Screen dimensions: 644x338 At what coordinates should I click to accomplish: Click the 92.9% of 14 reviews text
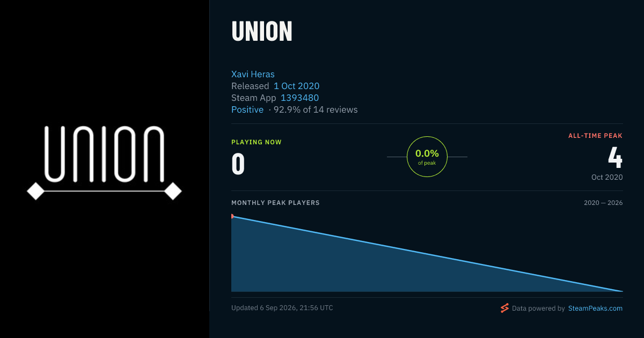(316, 109)
